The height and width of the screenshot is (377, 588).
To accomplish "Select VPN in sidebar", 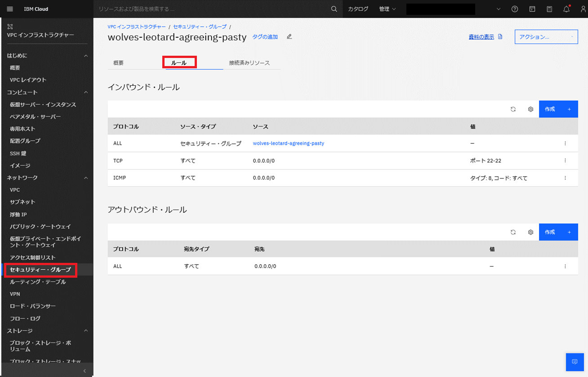I will (x=15, y=294).
